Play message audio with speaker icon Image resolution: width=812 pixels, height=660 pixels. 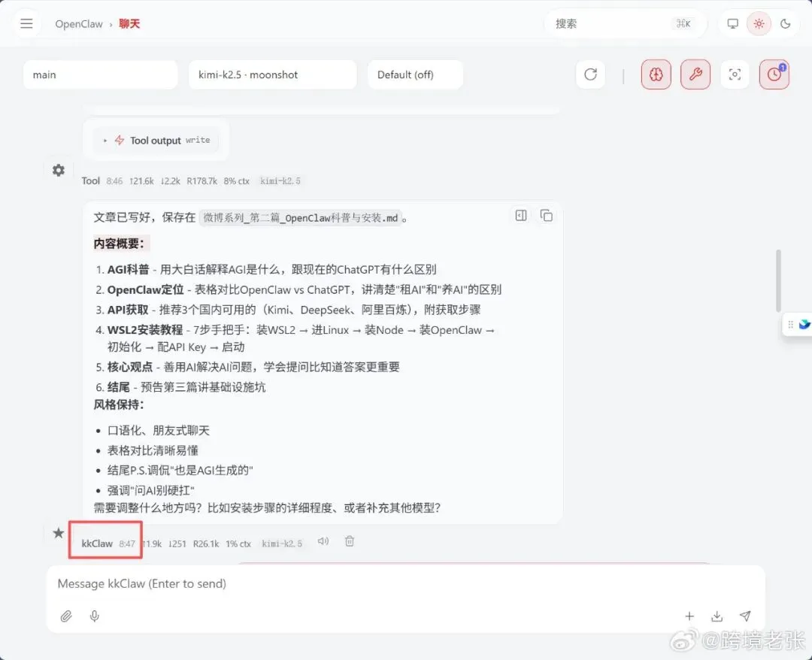(323, 541)
